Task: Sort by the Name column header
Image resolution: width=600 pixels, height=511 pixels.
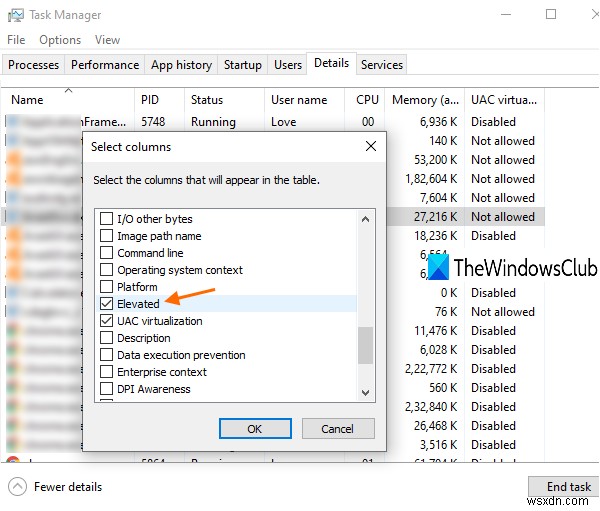Action: click(68, 100)
